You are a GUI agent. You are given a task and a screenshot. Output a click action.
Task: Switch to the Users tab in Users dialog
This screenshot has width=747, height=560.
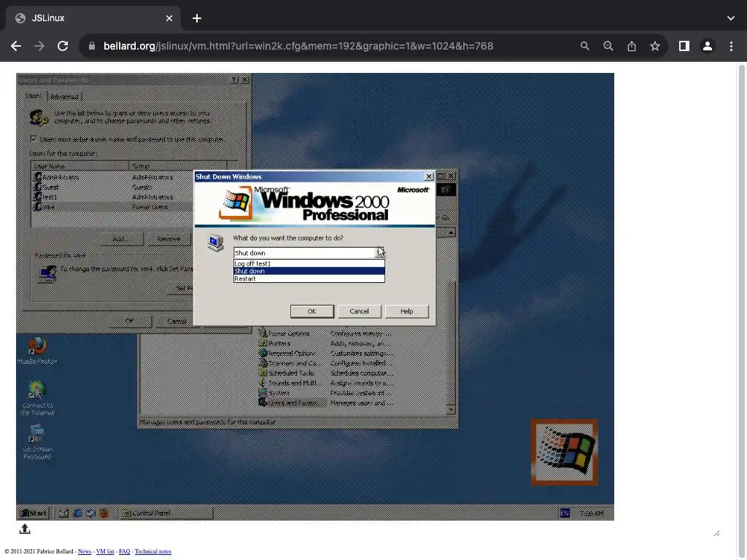33,96
